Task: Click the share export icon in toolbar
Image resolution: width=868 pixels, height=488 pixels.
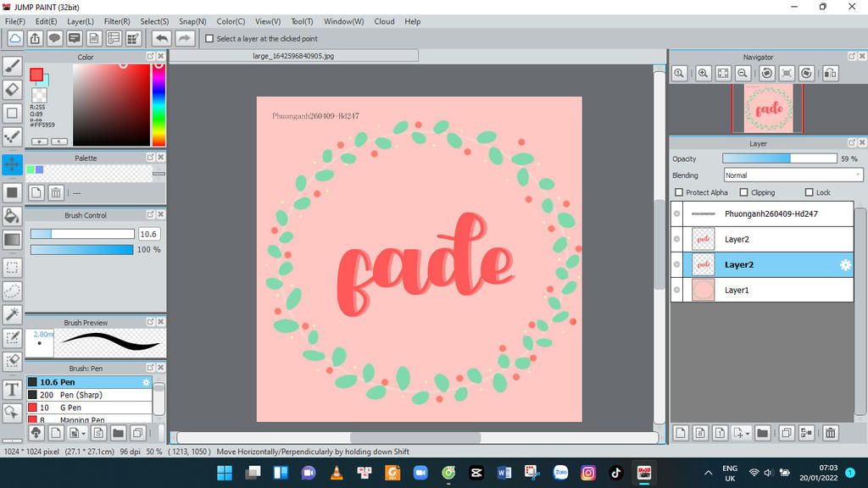Action: point(35,39)
